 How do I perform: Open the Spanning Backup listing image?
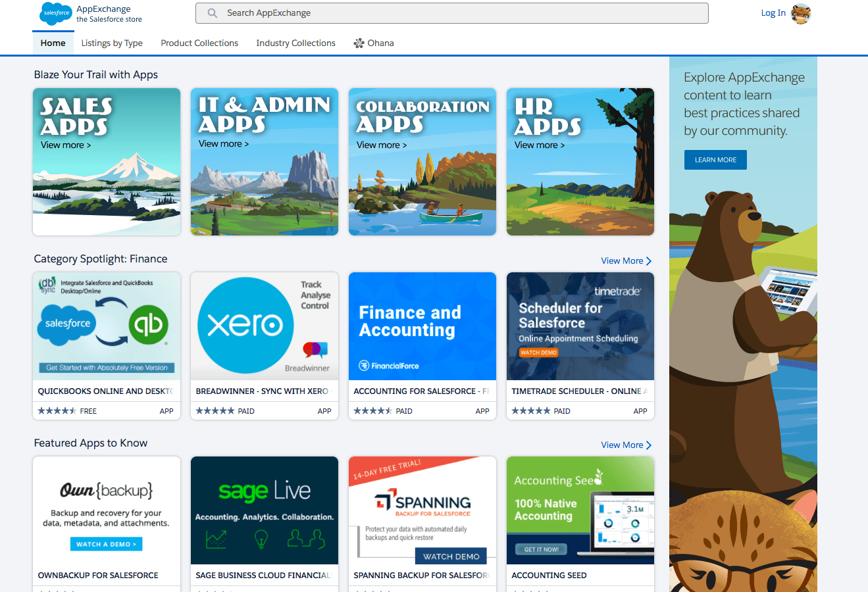[422, 510]
